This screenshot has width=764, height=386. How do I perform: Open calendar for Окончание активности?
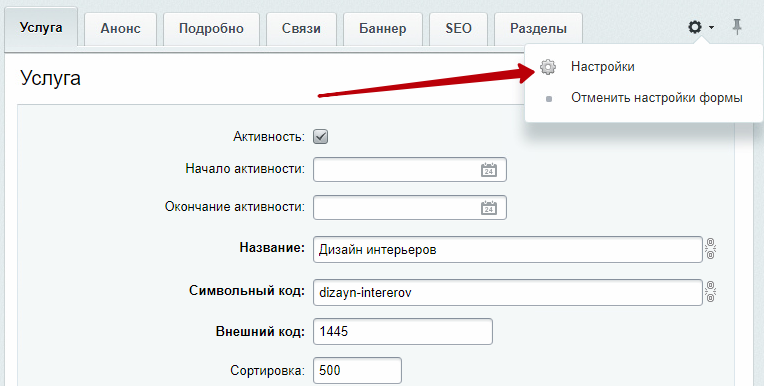coord(489,208)
